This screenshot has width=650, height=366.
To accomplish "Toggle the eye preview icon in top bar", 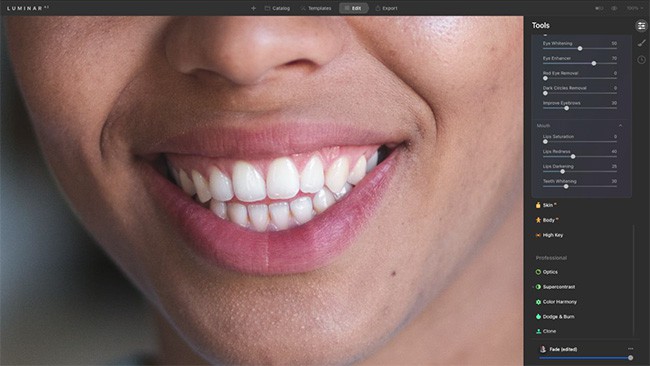I will click(614, 8).
